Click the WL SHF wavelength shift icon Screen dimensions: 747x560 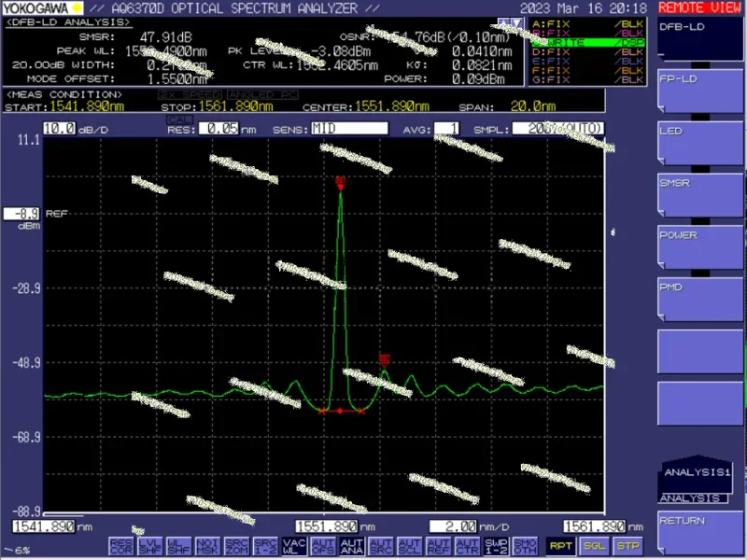point(179,546)
